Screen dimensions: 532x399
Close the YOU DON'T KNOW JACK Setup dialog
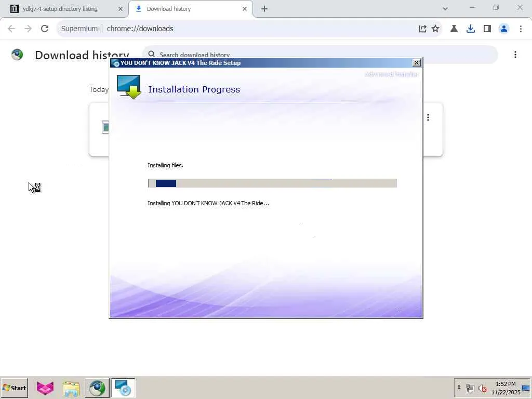[416, 63]
